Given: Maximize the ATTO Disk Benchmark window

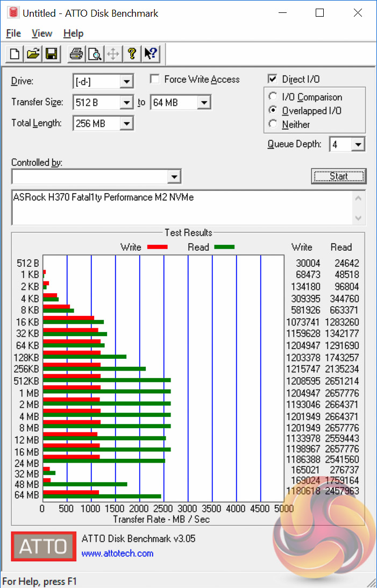Looking at the screenshot, I should point(319,13).
